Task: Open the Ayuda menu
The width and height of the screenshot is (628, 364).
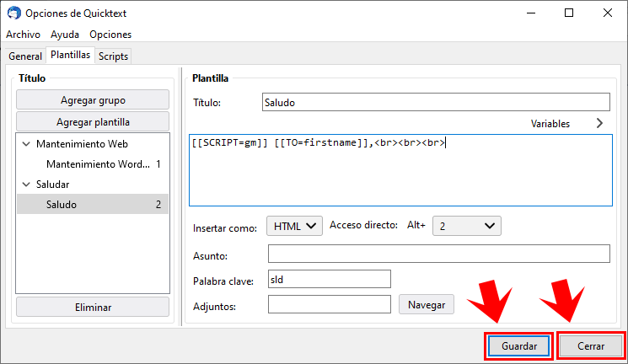Action: click(x=64, y=35)
